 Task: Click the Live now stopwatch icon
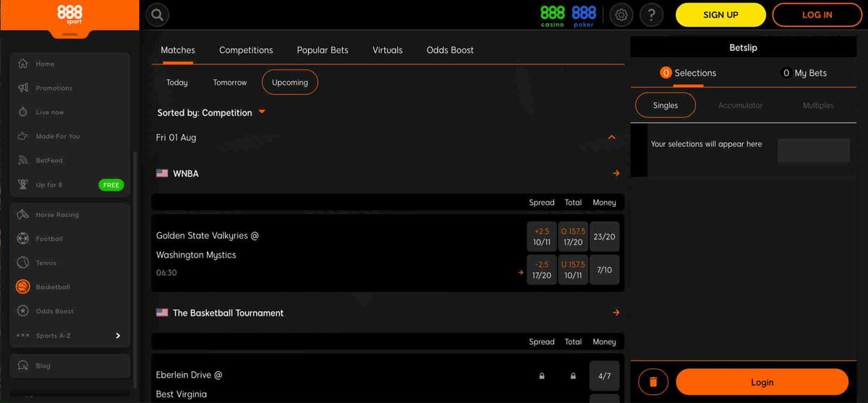coord(23,112)
